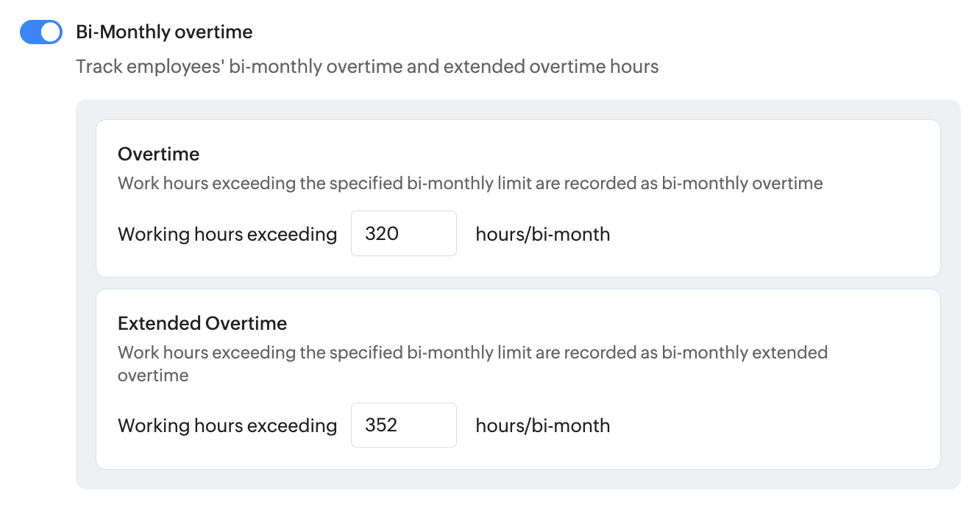The image size is (980, 505).
Task: Click empty space inside the Extended Overtime card
Action: [773, 427]
